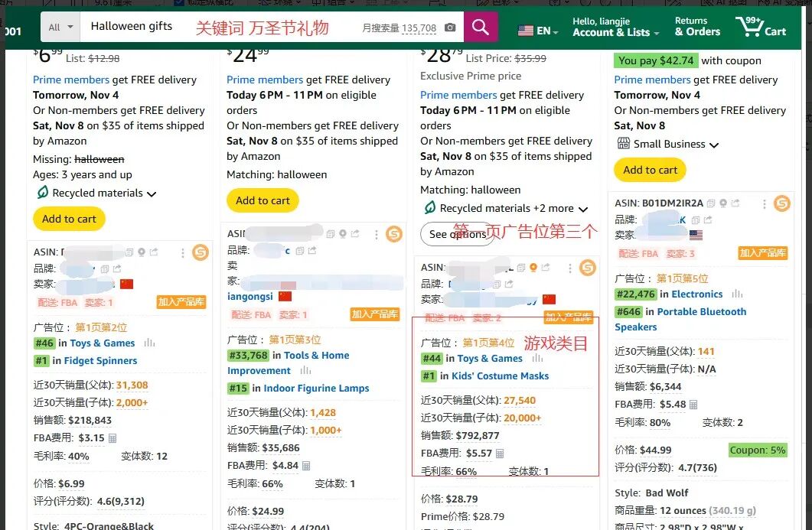The height and width of the screenshot is (530, 812).
Task: Click the camera image-search icon in search bar
Action: coord(450,28)
